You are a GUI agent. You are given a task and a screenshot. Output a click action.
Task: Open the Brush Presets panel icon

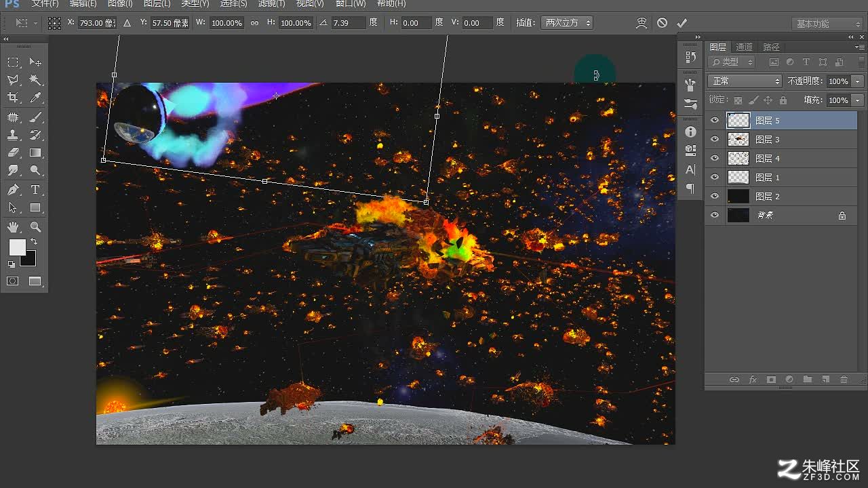690,85
